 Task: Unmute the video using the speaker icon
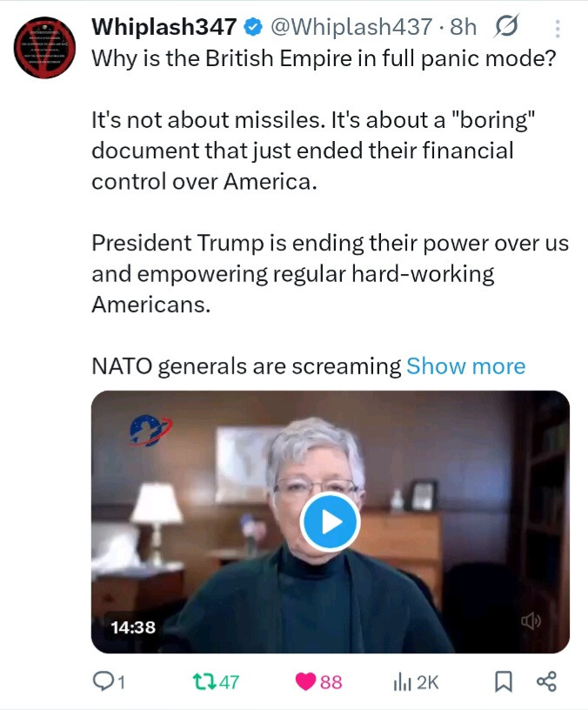pyautogui.click(x=531, y=620)
